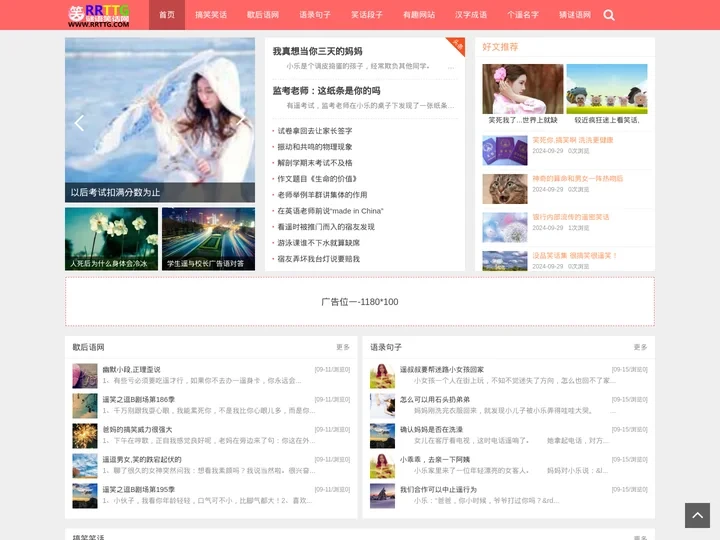Open the 汉字成语 navigation item
The image size is (720, 540).
[471, 15]
